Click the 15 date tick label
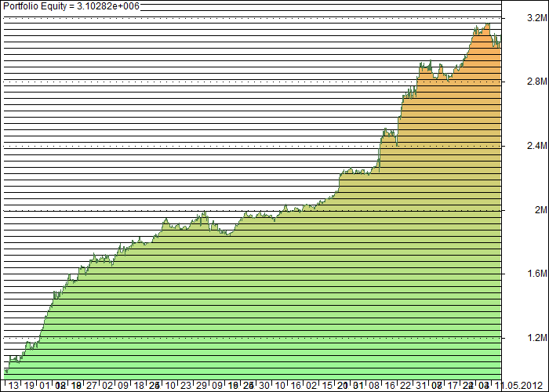 pos(327,386)
